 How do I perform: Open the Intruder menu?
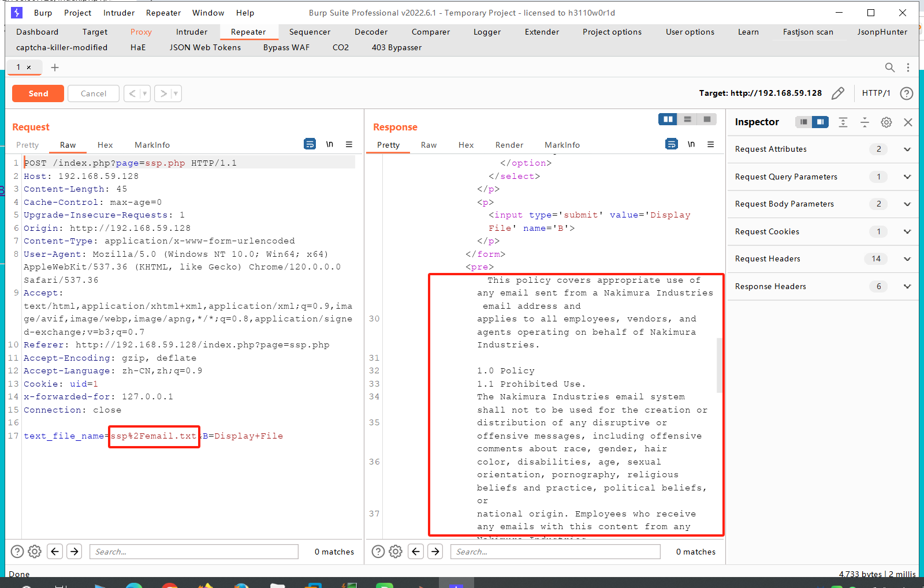pos(118,13)
